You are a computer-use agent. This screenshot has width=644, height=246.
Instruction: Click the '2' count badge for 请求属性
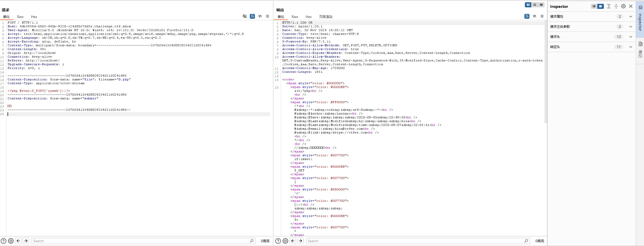620,16
